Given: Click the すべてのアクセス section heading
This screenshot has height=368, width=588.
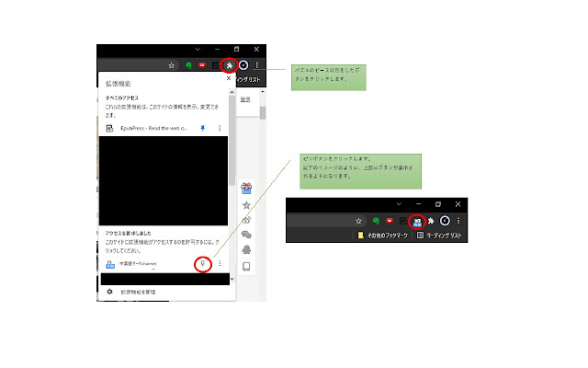Looking at the screenshot, I should (x=122, y=98).
